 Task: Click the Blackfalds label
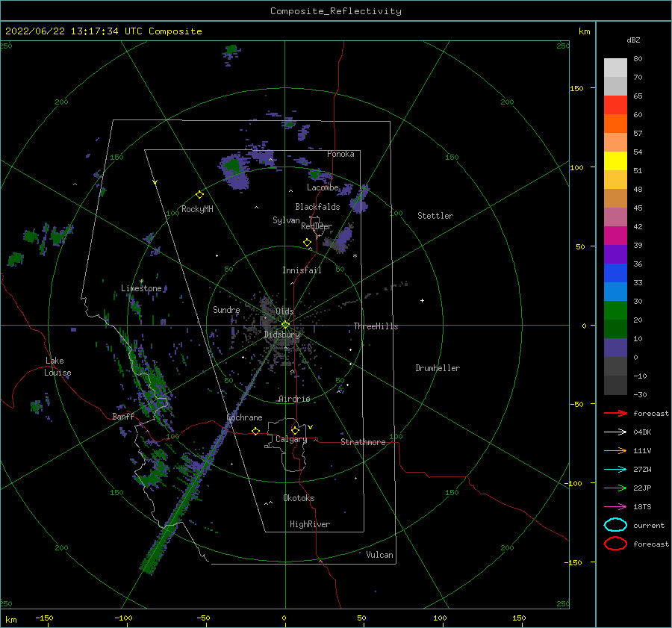click(x=317, y=207)
